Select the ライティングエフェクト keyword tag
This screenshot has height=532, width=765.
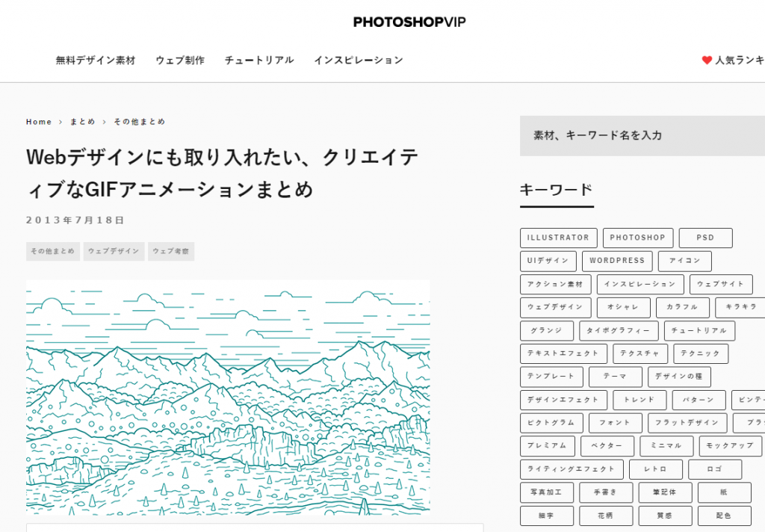point(572,469)
